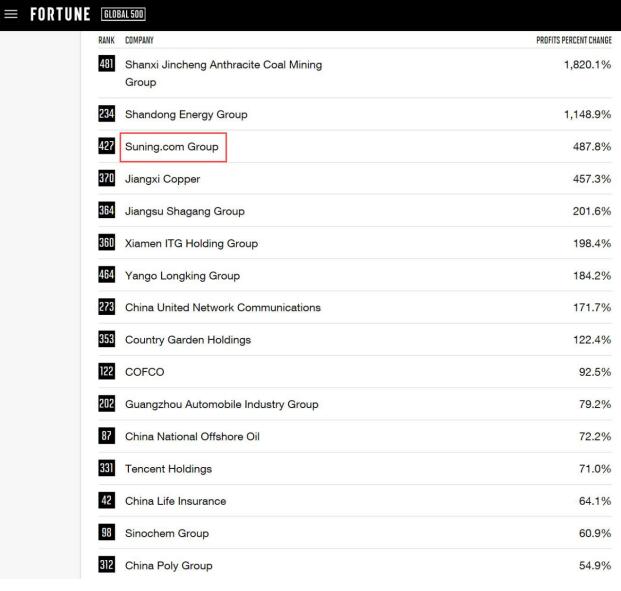
Task: Click rank badge 427
Action: tap(107, 146)
